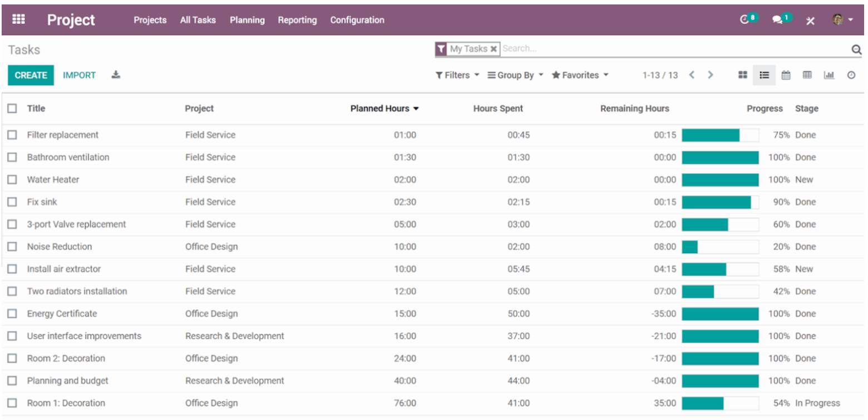Open the Pivot view
The height and width of the screenshot is (420, 868).
pos(808,75)
